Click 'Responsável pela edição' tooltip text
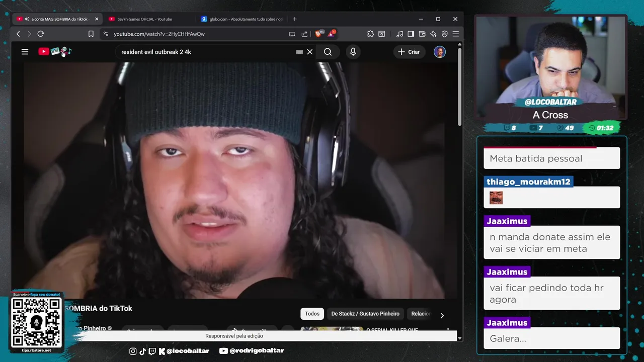 (x=234, y=336)
